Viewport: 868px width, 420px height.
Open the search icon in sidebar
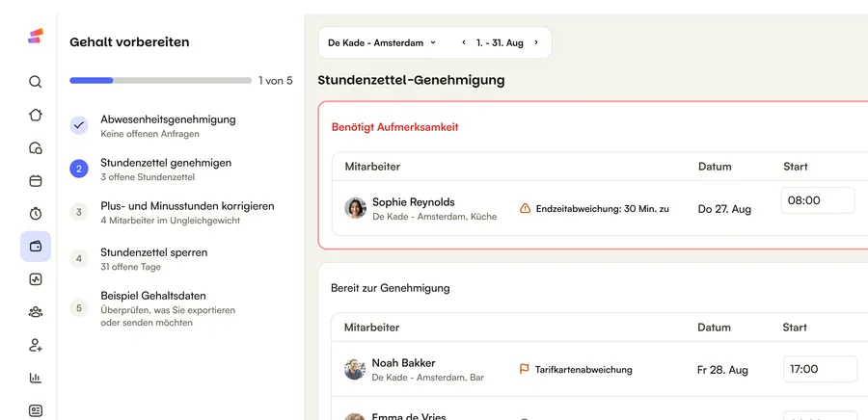[36, 82]
